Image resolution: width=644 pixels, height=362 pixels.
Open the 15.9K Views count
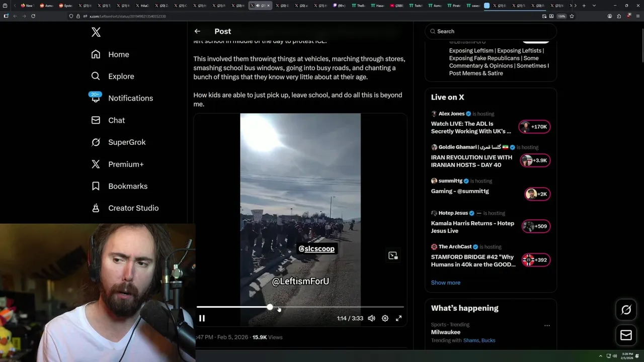click(x=267, y=337)
